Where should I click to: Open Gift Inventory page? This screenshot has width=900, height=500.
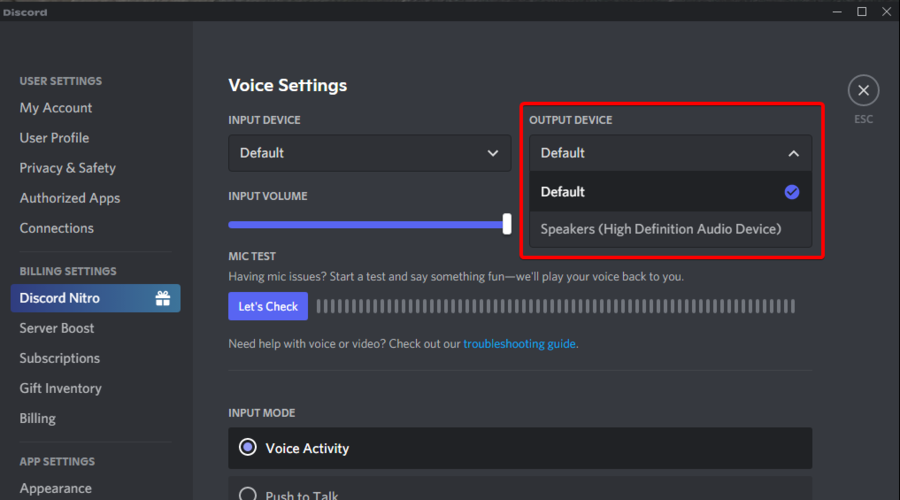tap(61, 389)
